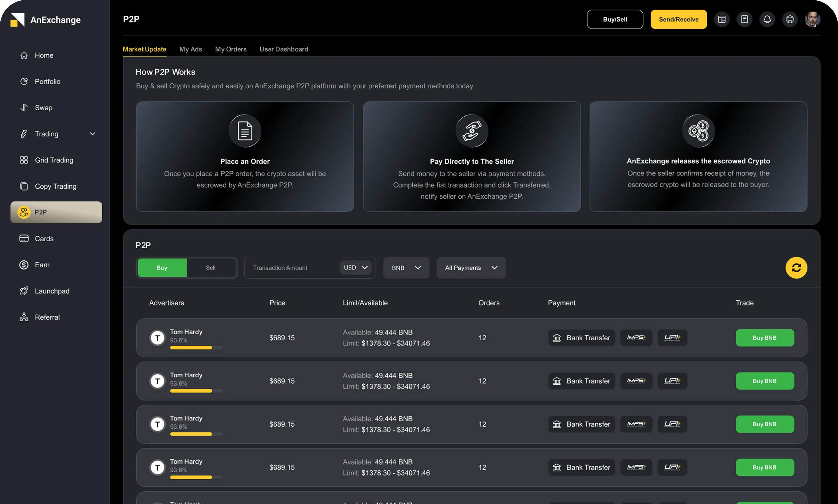This screenshot has height=504, width=838.
Task: Switch to the My Orders tab
Action: point(231,49)
